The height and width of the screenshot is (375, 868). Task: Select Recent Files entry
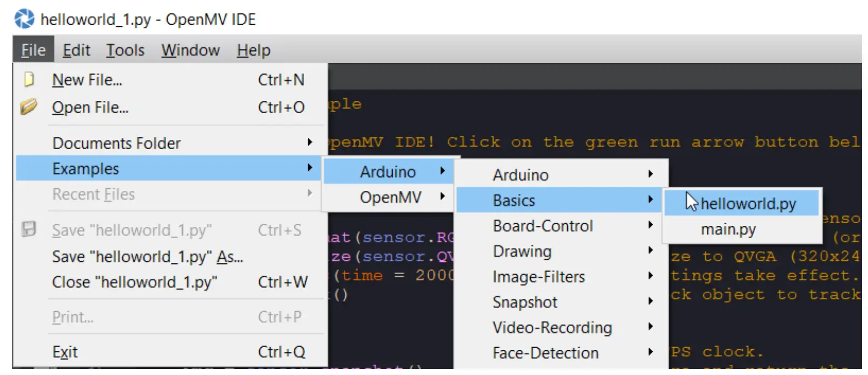point(171,194)
